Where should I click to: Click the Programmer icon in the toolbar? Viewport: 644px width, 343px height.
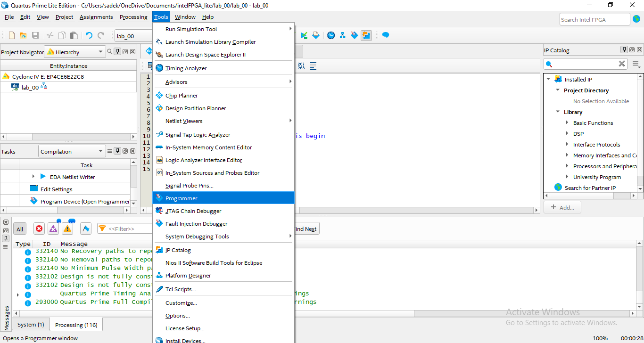click(355, 35)
